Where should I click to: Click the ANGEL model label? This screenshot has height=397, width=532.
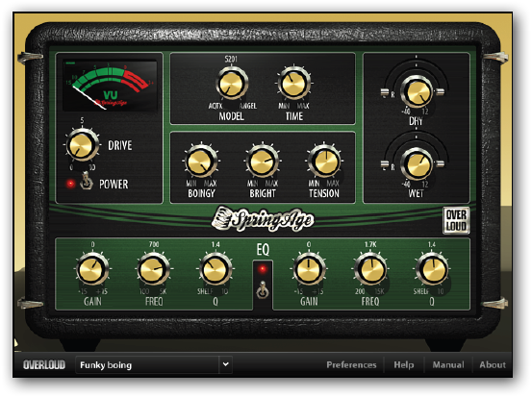248,106
